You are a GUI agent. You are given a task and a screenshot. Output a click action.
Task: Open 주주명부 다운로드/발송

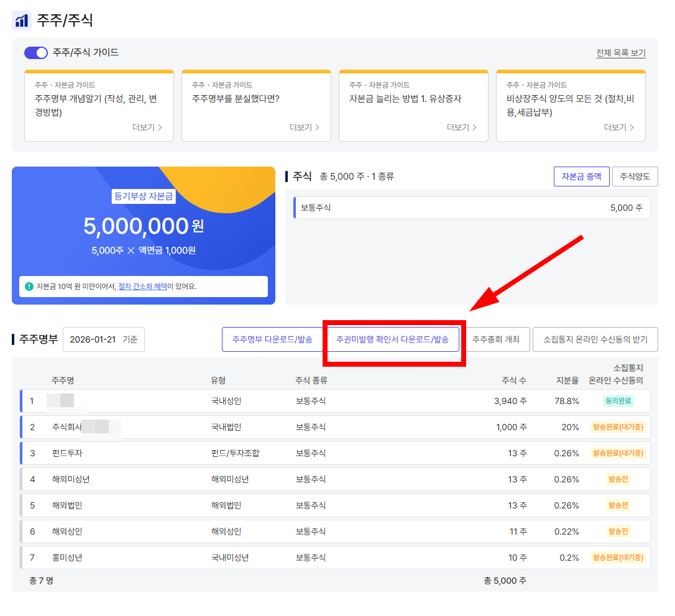272,339
